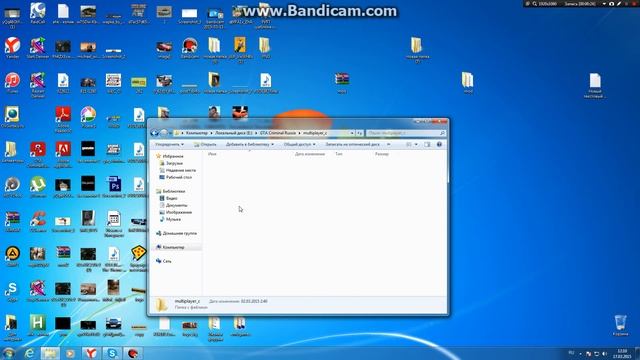Select the Restart Denwer desktop shortcut
This screenshot has width=640, height=360.
click(38, 85)
